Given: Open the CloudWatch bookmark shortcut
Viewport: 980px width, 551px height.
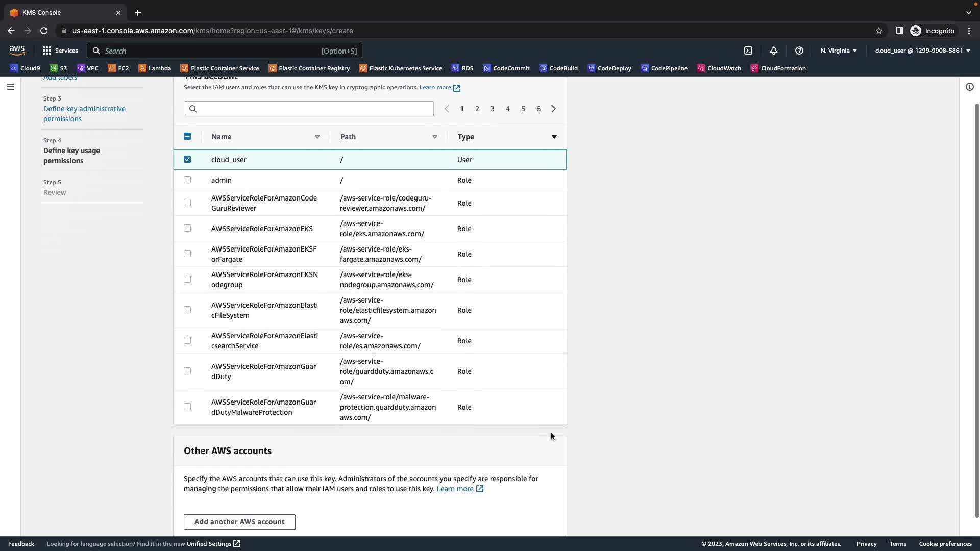Looking at the screenshot, I should [x=719, y=68].
